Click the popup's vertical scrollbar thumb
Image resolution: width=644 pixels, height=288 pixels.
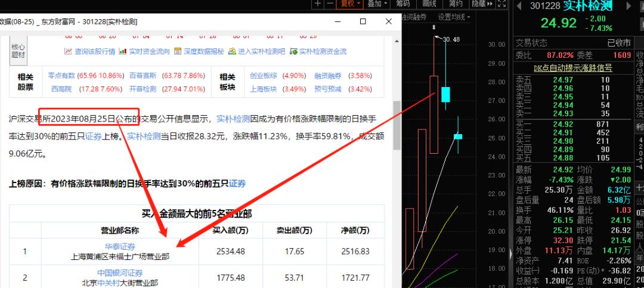coord(397,125)
